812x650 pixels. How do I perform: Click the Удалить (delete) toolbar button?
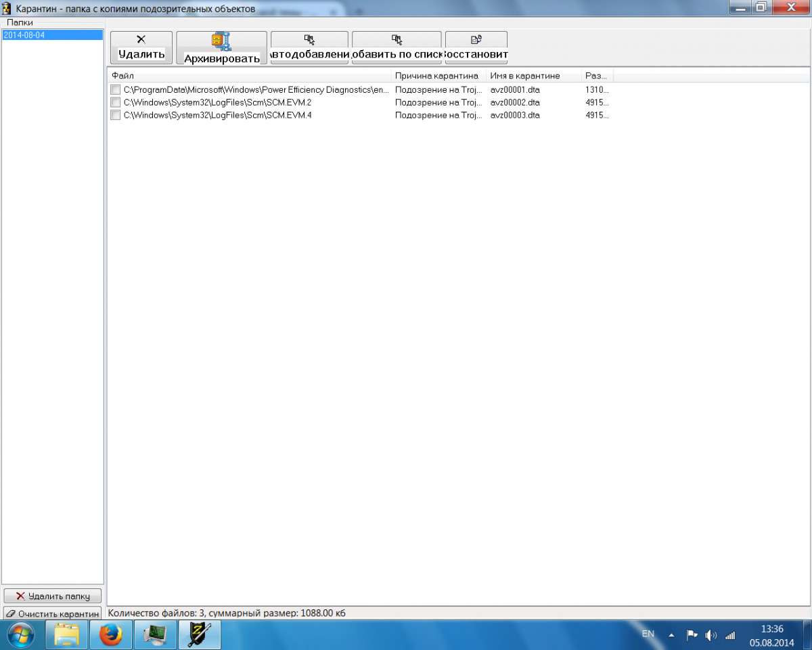[141, 48]
